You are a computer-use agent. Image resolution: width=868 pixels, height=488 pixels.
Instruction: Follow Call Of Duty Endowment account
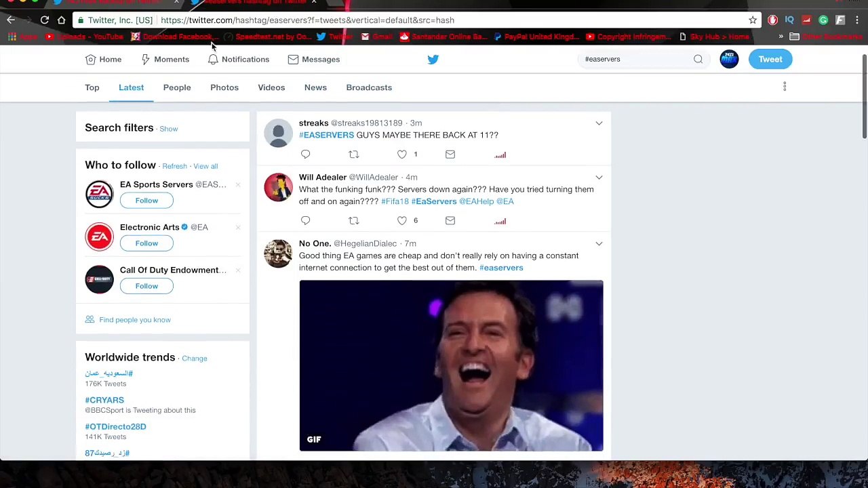146,286
